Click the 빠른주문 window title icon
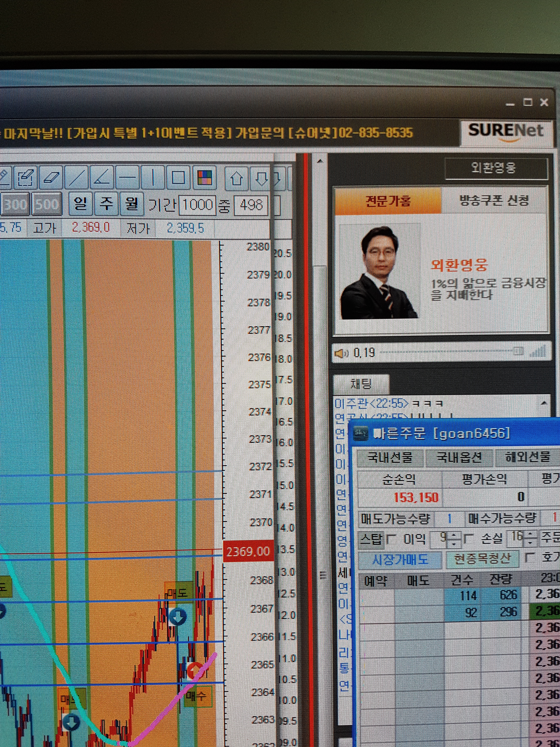 (x=361, y=433)
